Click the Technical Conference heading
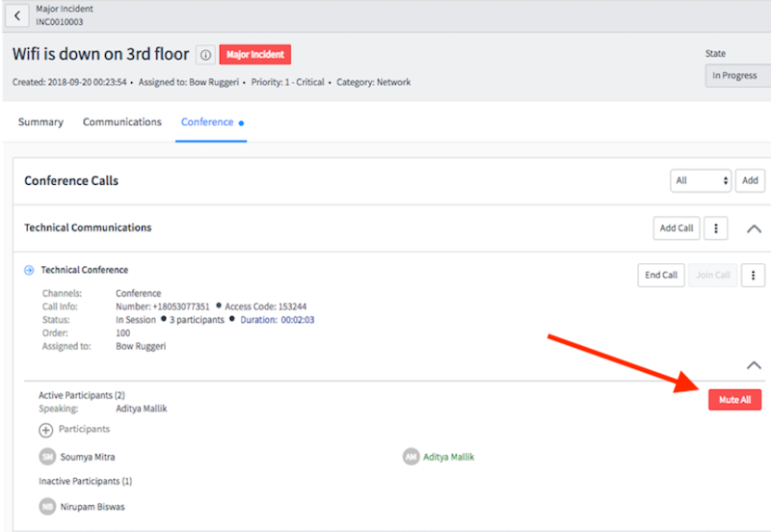771x532 pixels. point(85,270)
